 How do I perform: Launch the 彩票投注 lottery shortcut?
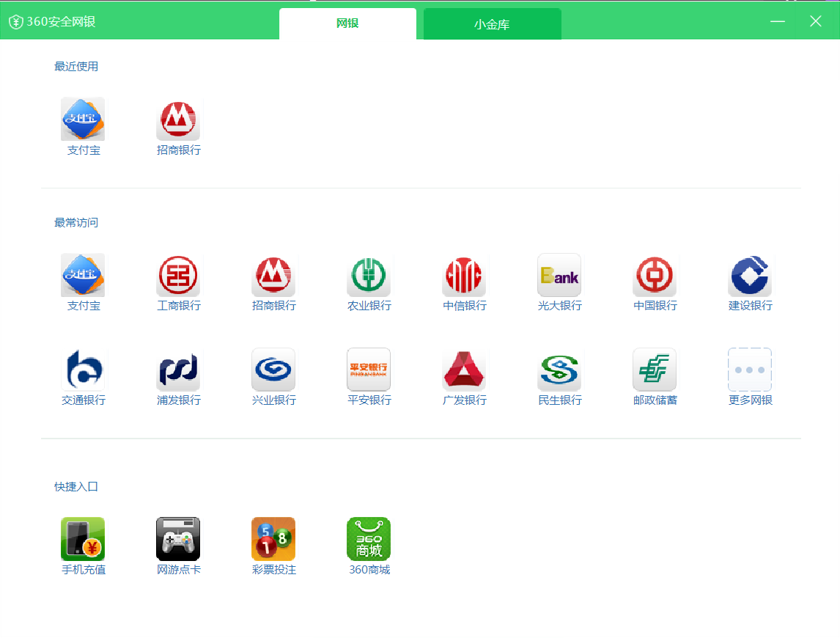tap(273, 539)
